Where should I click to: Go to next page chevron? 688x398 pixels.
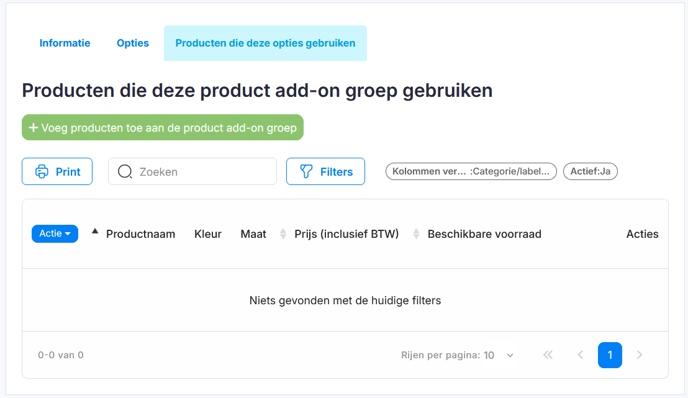(x=639, y=355)
